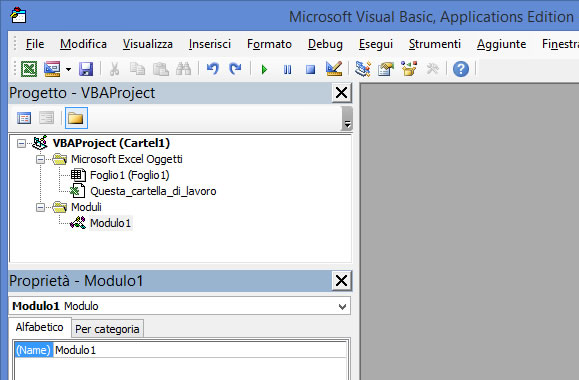The image size is (579, 380).
Task: Switch to the Per categoria tab
Action: pyautogui.click(x=107, y=329)
